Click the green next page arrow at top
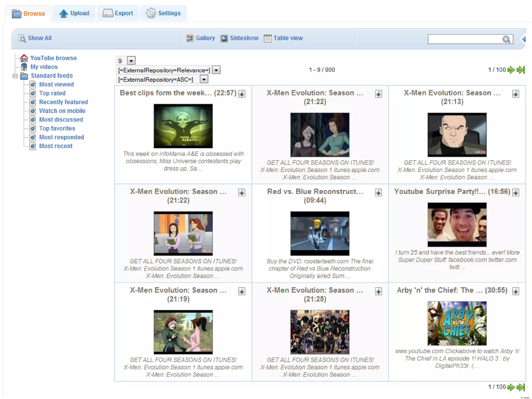Image resolution: width=532 pixels, height=399 pixels. [x=511, y=70]
